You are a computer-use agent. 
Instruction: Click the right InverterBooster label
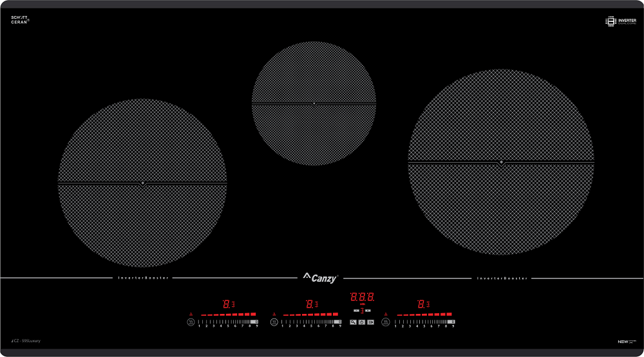502,279
